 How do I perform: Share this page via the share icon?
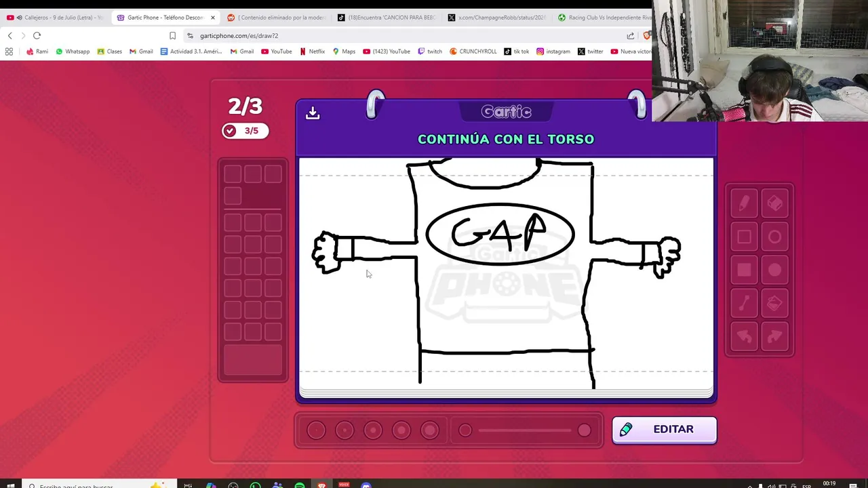point(631,36)
